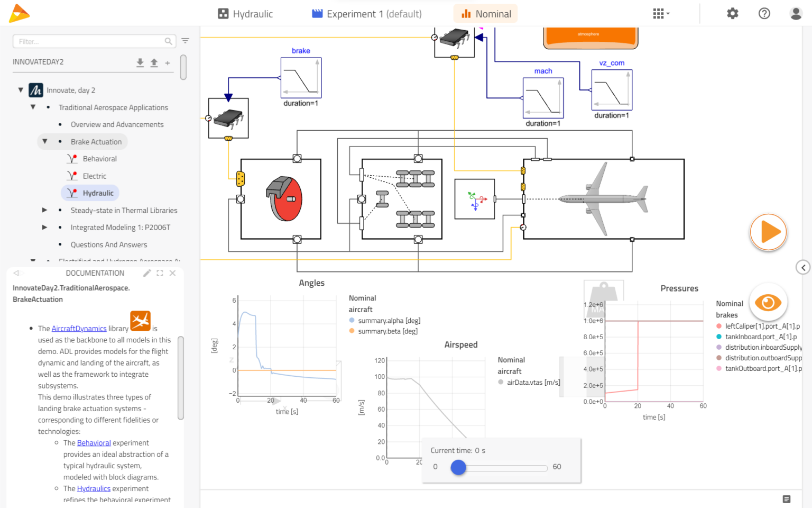
Task: Run the simulation with the play button
Action: pyautogui.click(x=768, y=232)
